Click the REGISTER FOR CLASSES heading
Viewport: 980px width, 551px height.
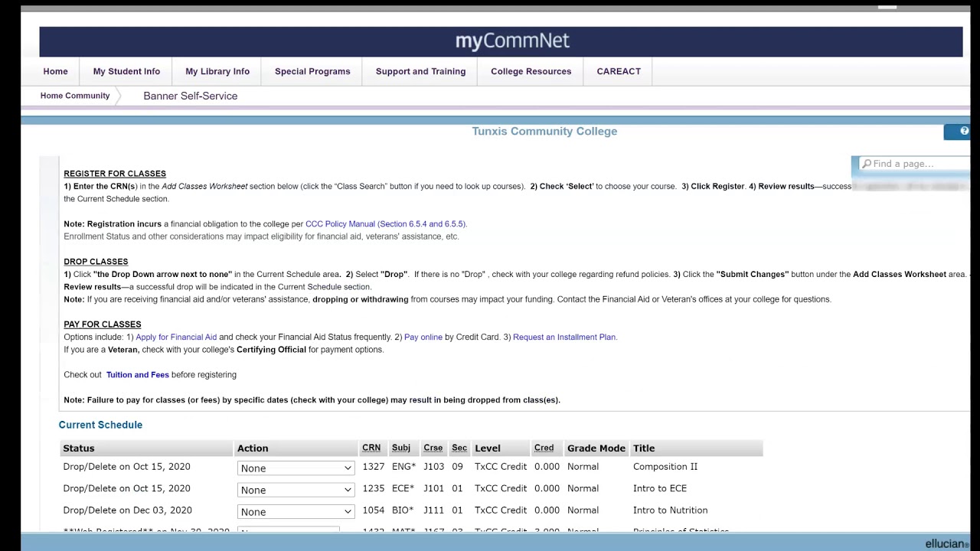[115, 174]
